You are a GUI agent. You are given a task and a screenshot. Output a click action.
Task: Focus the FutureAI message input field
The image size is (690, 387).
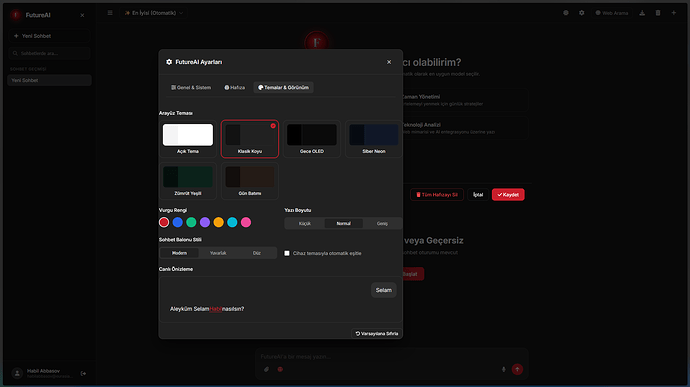[392, 357]
